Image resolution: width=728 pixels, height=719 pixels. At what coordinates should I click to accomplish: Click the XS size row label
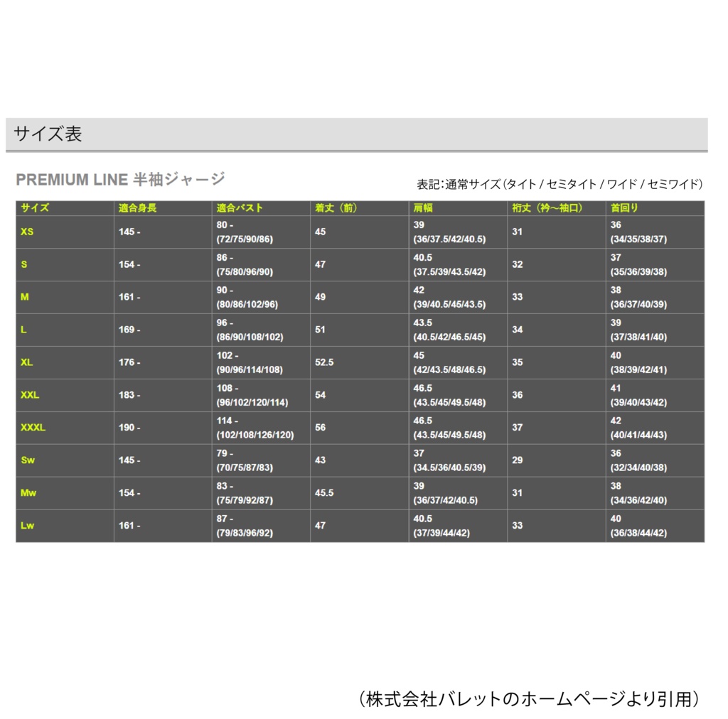pyautogui.click(x=26, y=232)
